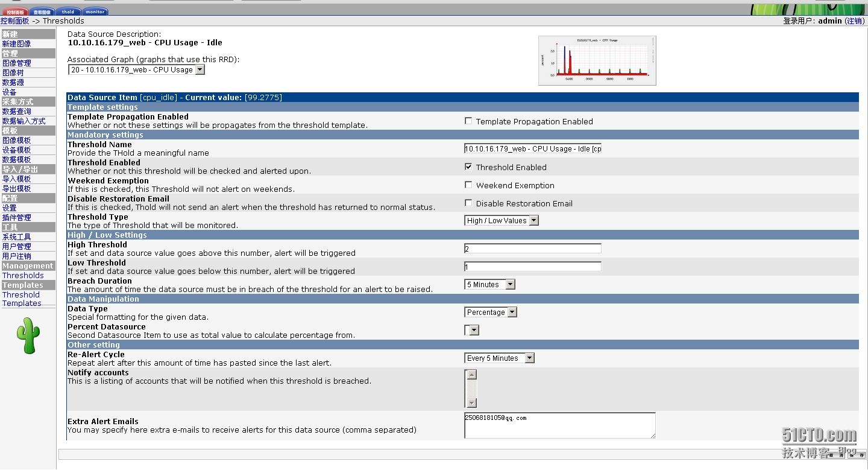
Task: Check Disable Restoration Email checkbox
Action: [468, 203]
